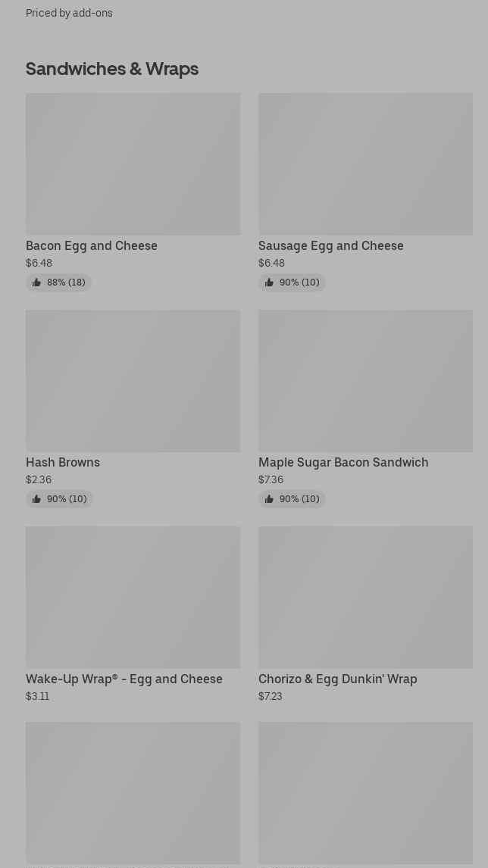Click the Bacon Egg and Cheese title

[92, 245]
